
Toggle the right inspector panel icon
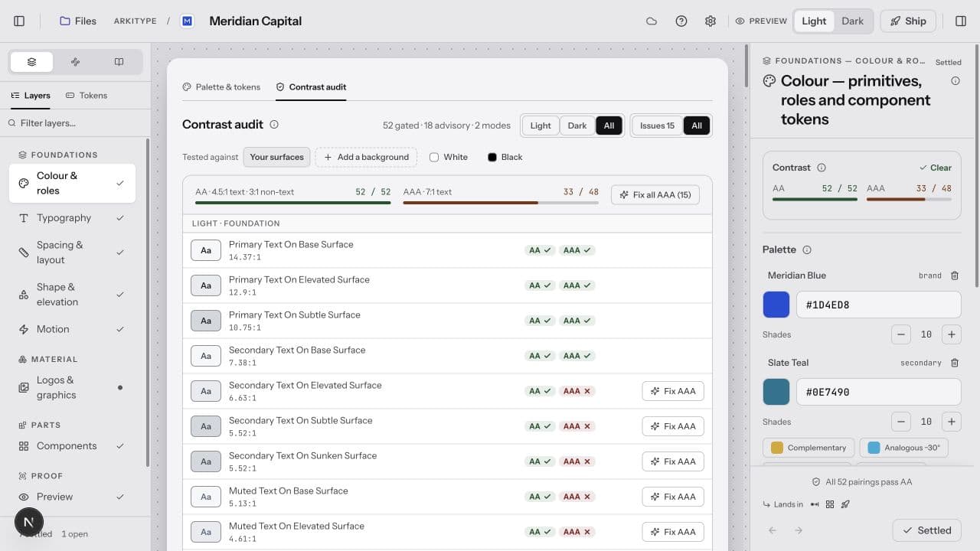961,21
